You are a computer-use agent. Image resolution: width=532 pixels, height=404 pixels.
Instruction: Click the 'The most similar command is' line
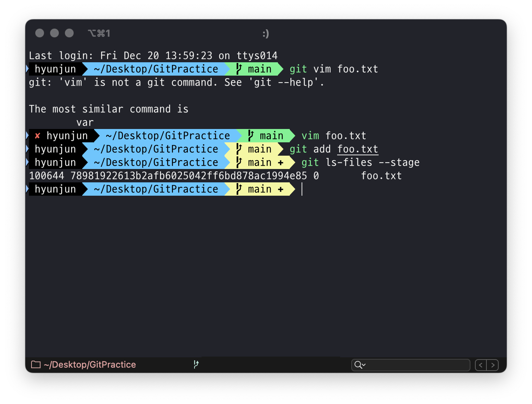109,109
